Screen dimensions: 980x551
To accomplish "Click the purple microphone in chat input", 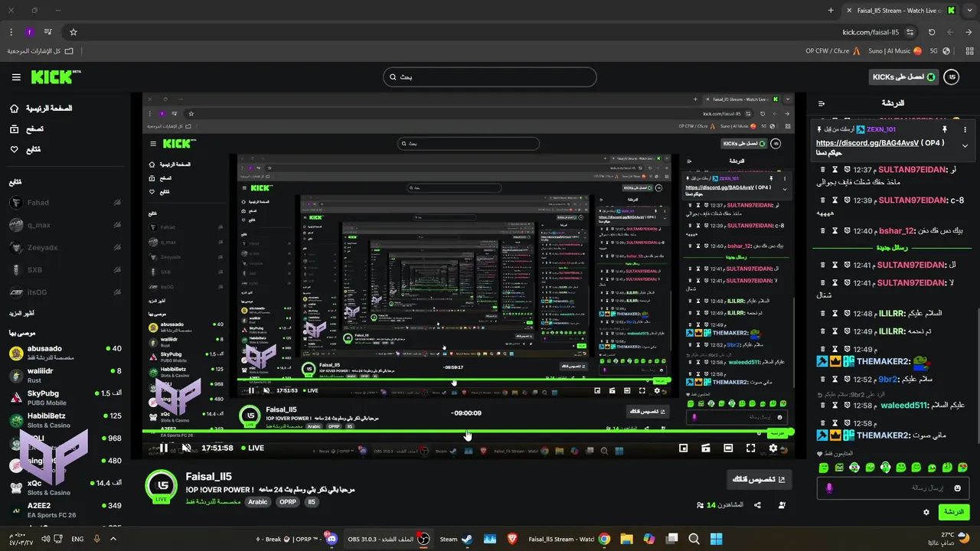I will [829, 487].
